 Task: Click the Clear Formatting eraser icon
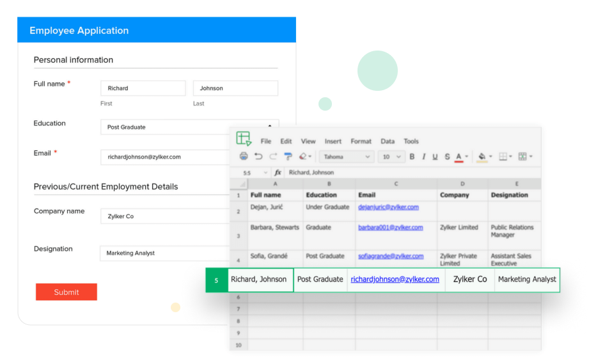coord(303,157)
